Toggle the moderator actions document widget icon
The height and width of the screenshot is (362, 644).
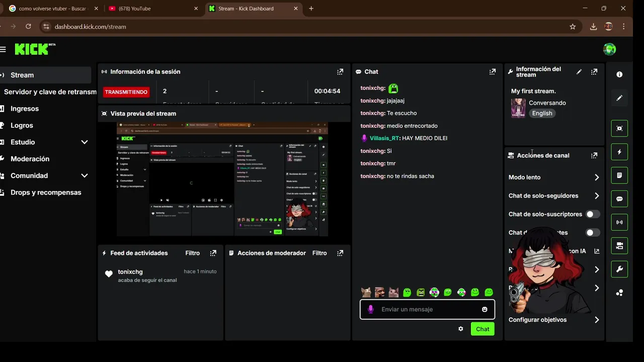coord(619,175)
